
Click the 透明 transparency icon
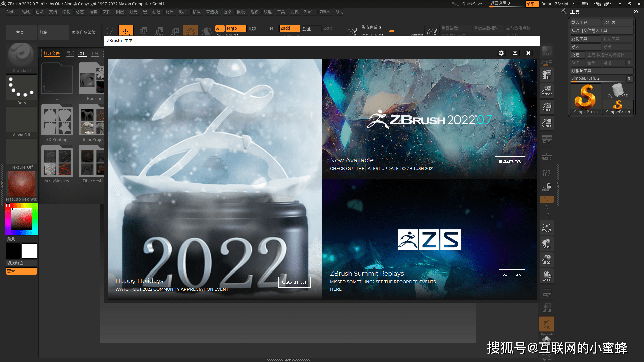coord(547,308)
